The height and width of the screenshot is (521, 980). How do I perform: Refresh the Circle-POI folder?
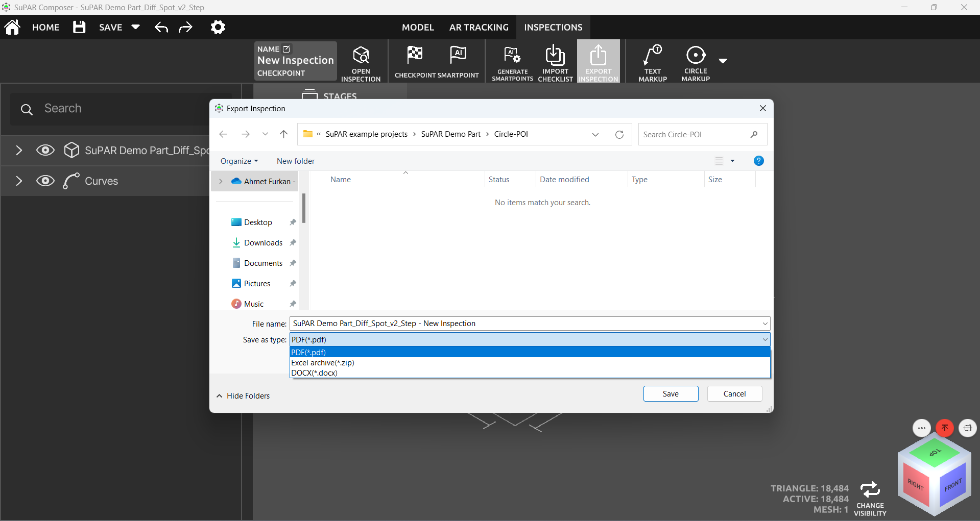point(619,134)
